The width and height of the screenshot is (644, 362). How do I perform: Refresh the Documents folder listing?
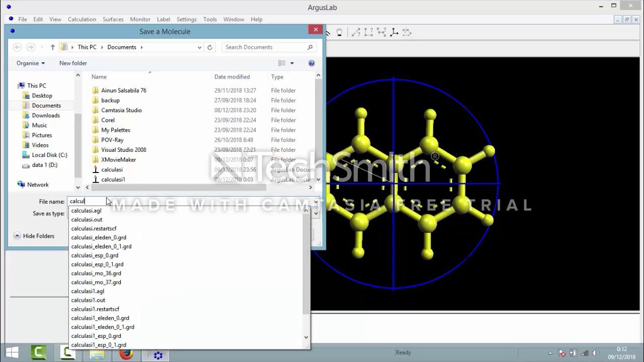(x=210, y=47)
